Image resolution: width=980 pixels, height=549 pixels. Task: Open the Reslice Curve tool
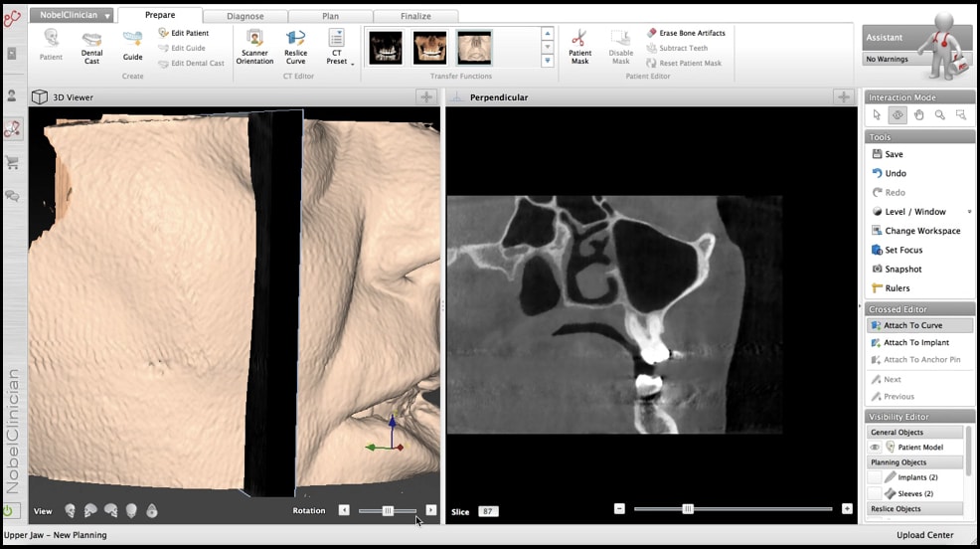[295, 47]
